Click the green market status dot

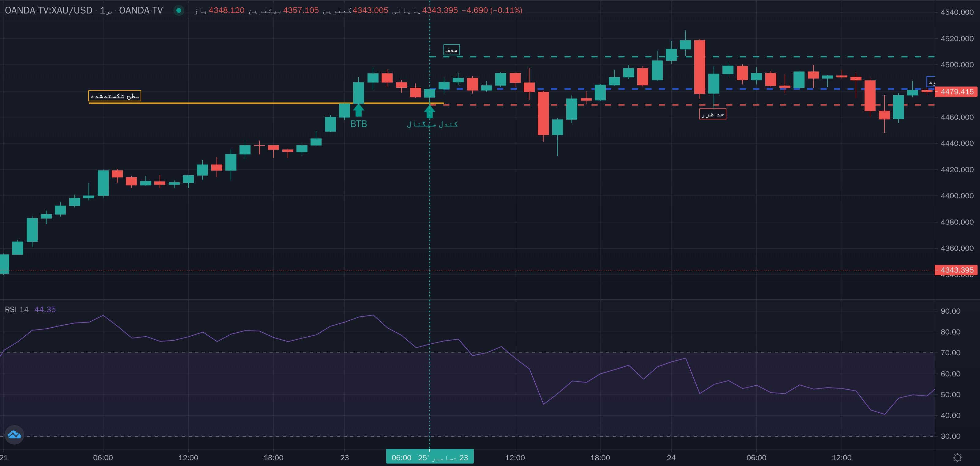coord(179,10)
